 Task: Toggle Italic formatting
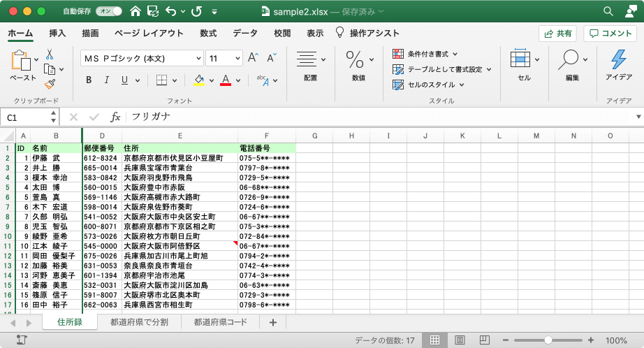pyautogui.click(x=107, y=80)
